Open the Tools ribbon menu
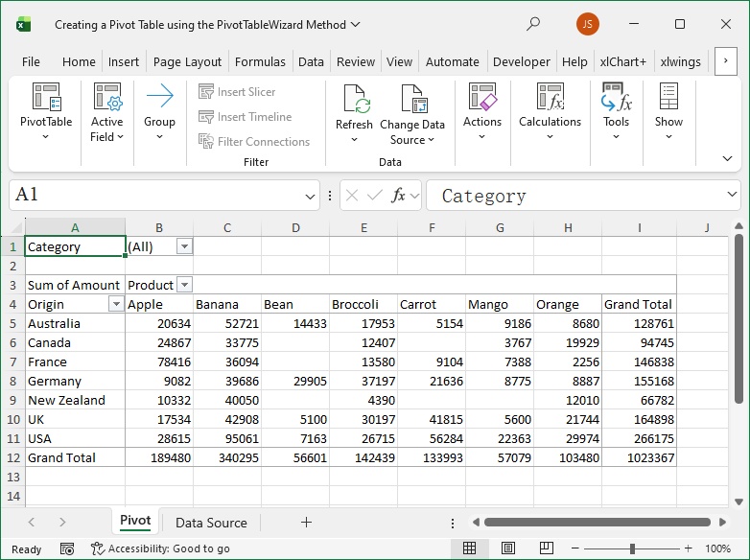Image resolution: width=750 pixels, height=560 pixels. point(616,111)
